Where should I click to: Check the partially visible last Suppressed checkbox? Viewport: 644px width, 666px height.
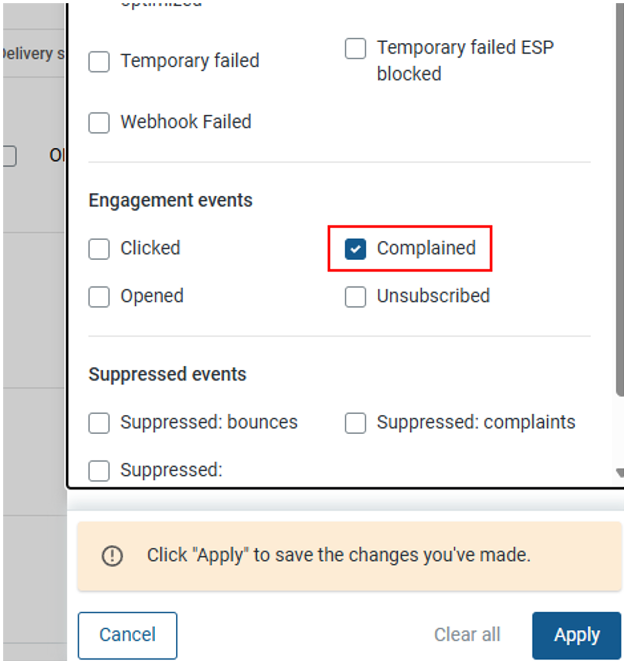[99, 471]
